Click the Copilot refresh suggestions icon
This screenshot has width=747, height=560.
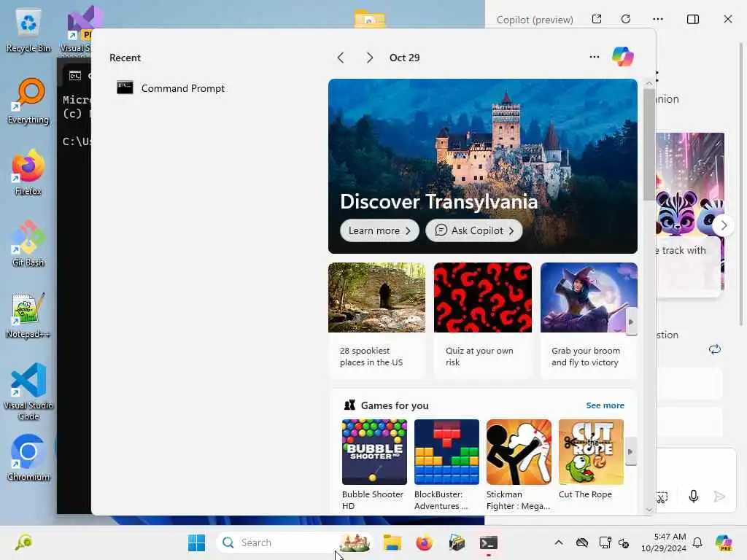(x=715, y=349)
